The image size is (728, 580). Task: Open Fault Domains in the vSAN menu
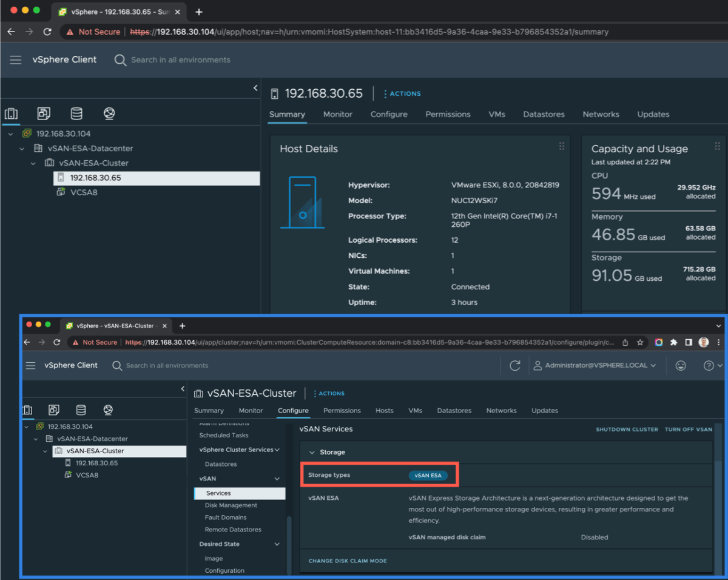tap(226, 518)
